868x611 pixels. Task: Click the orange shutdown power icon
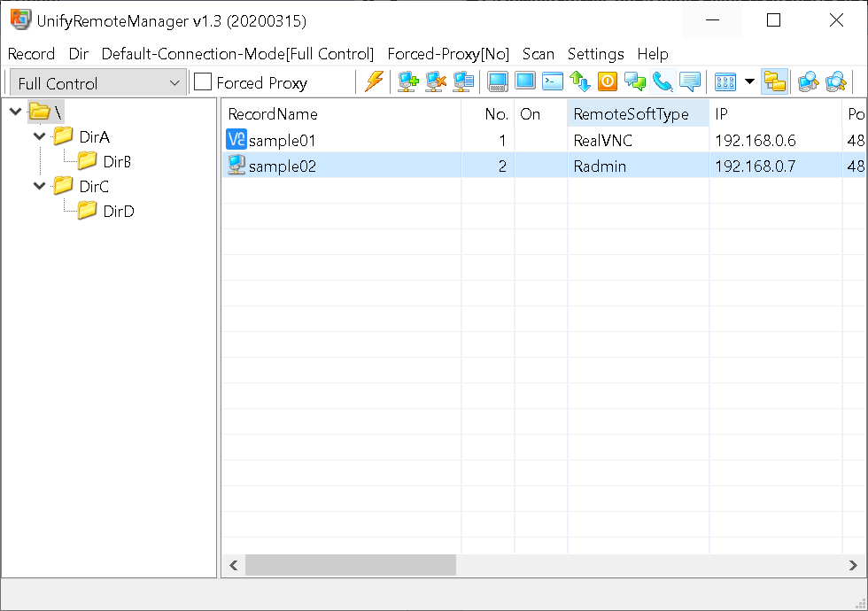click(x=608, y=81)
